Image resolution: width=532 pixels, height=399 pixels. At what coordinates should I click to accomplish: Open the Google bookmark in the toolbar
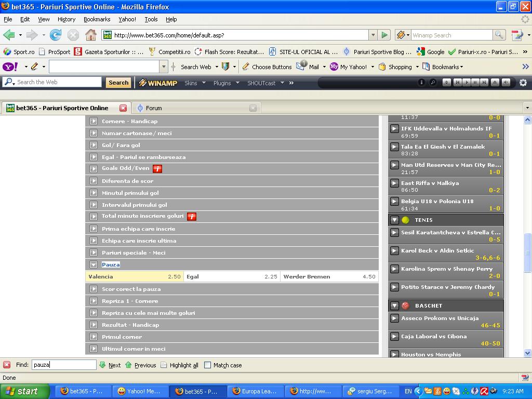pos(431,52)
